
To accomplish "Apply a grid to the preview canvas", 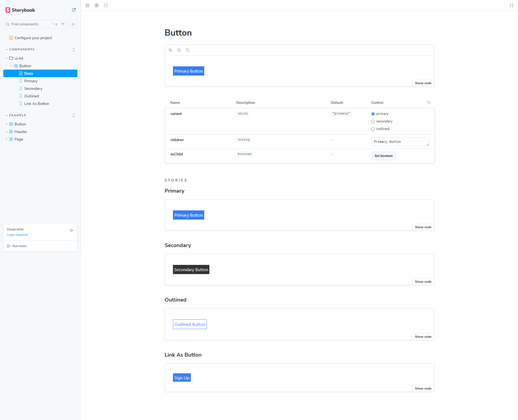I will (x=97, y=5).
